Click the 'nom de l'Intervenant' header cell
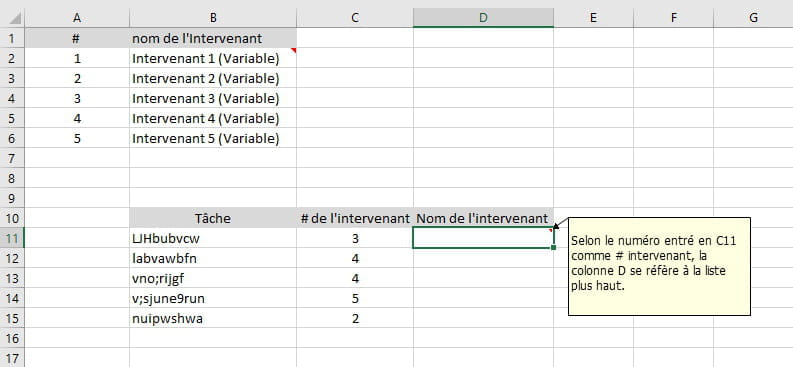The image size is (793, 367). pyautogui.click(x=213, y=38)
